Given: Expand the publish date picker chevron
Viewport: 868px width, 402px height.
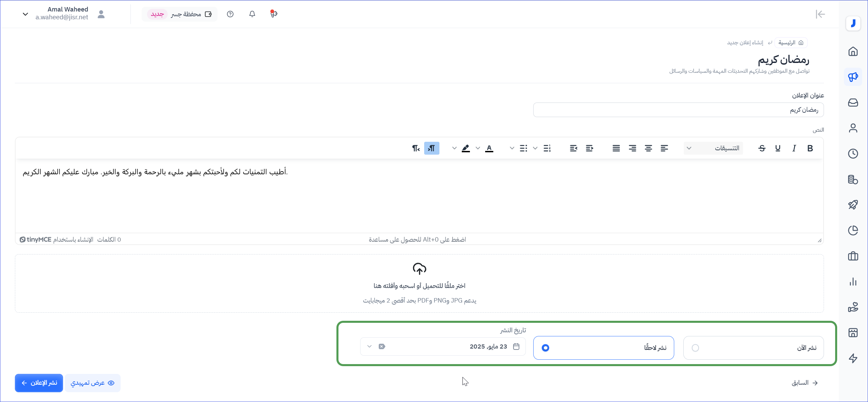Looking at the screenshot, I should click(369, 347).
